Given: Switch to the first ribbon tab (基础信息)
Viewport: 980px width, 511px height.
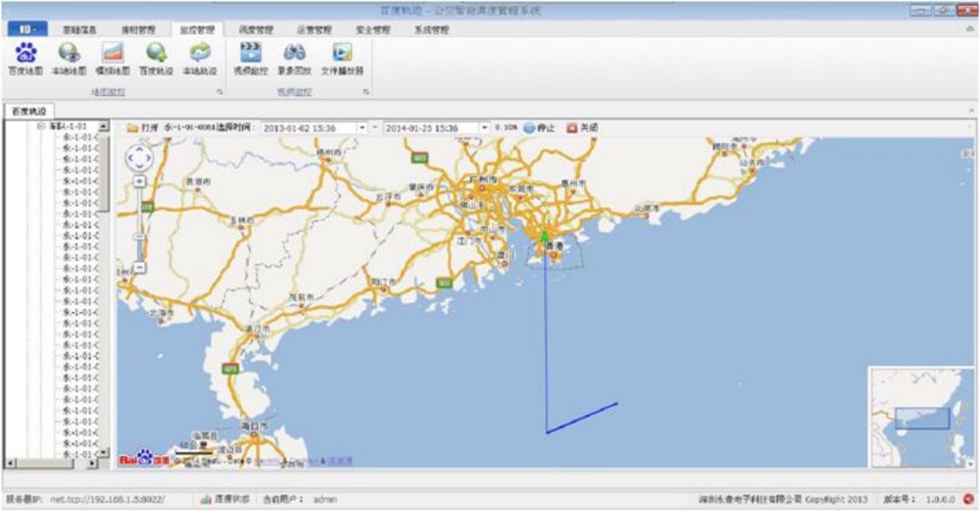Looking at the screenshot, I should 79,30.
